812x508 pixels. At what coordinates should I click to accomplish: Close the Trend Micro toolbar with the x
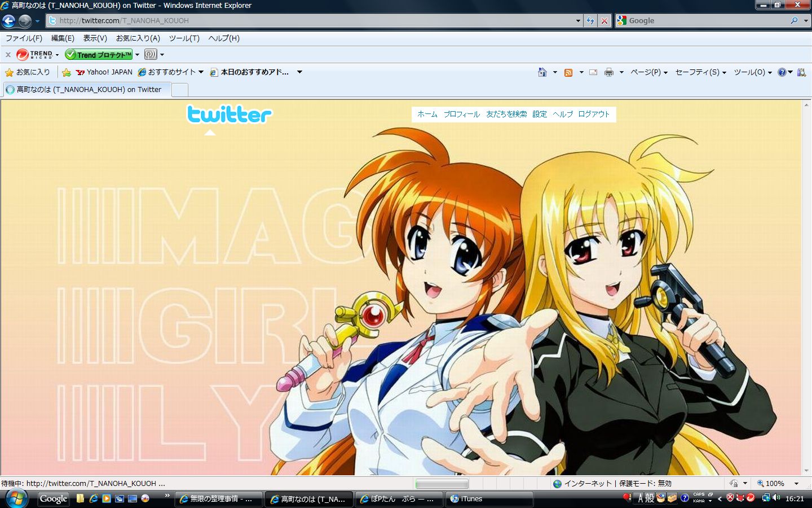(8, 55)
